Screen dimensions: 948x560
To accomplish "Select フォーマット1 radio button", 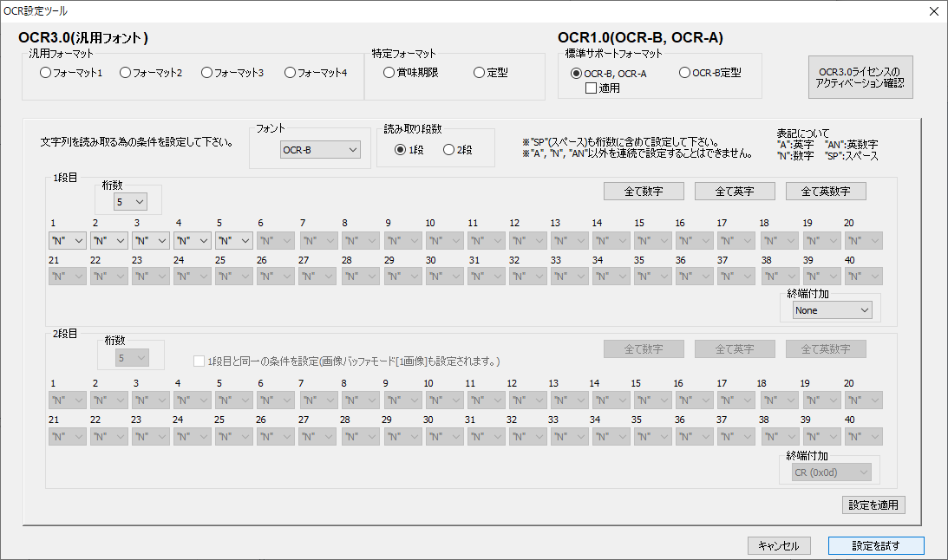I will click(46, 73).
